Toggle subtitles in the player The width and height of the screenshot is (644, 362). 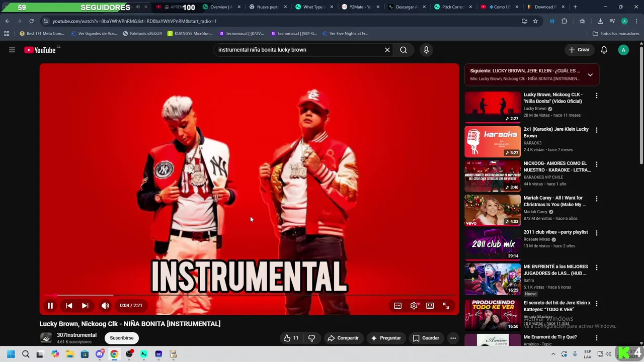397,306
